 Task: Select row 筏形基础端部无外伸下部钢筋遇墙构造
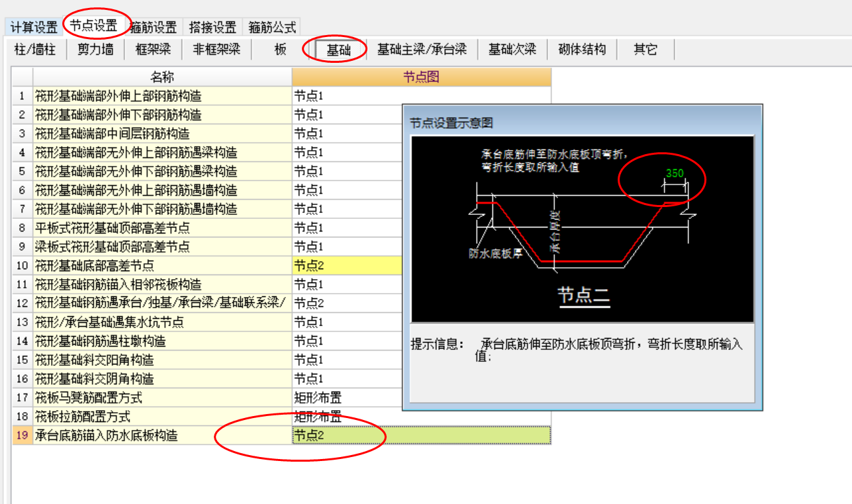tap(162, 209)
